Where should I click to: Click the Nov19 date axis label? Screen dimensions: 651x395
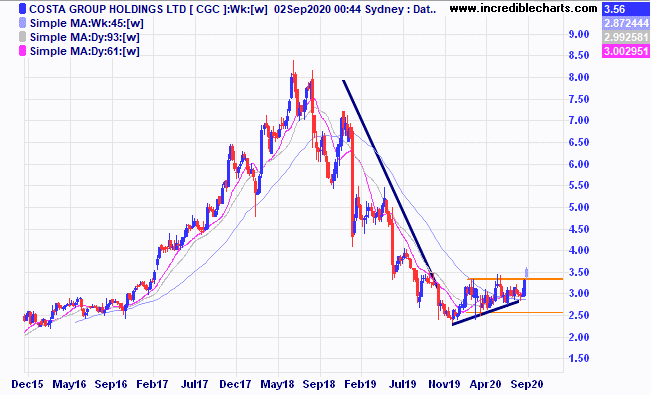coord(444,384)
